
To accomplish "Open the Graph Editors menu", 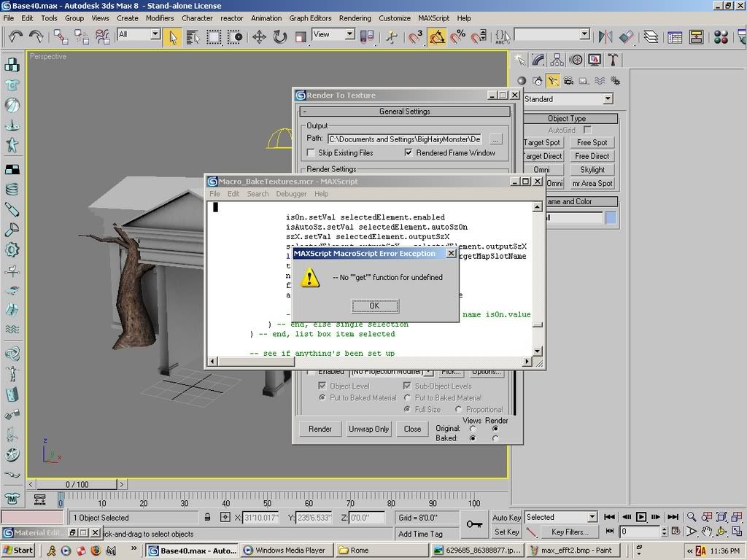I will point(310,18).
